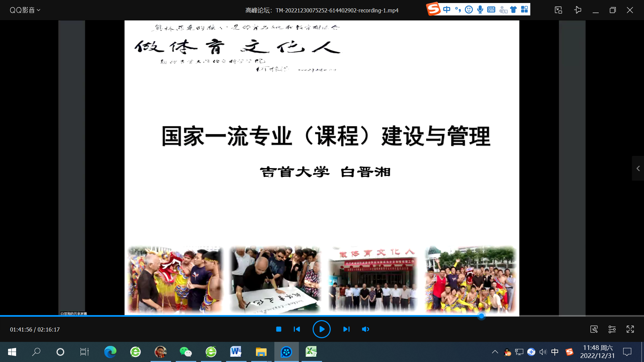Skip to next video
Screen dimensions: 644x362
(x=346, y=329)
